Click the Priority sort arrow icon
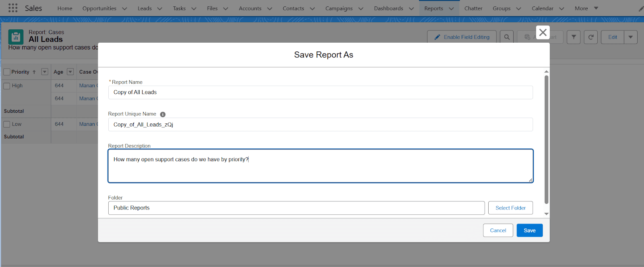This screenshot has height=267, width=644. coord(34,72)
